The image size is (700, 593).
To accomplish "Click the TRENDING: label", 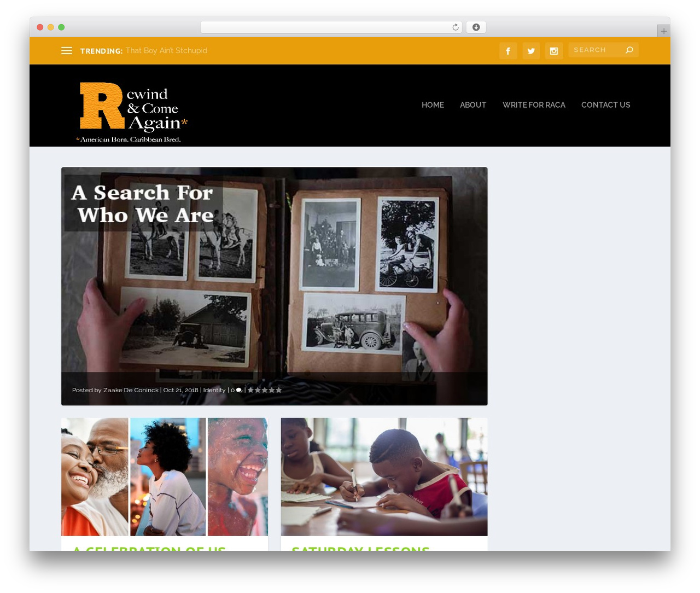I will point(101,51).
